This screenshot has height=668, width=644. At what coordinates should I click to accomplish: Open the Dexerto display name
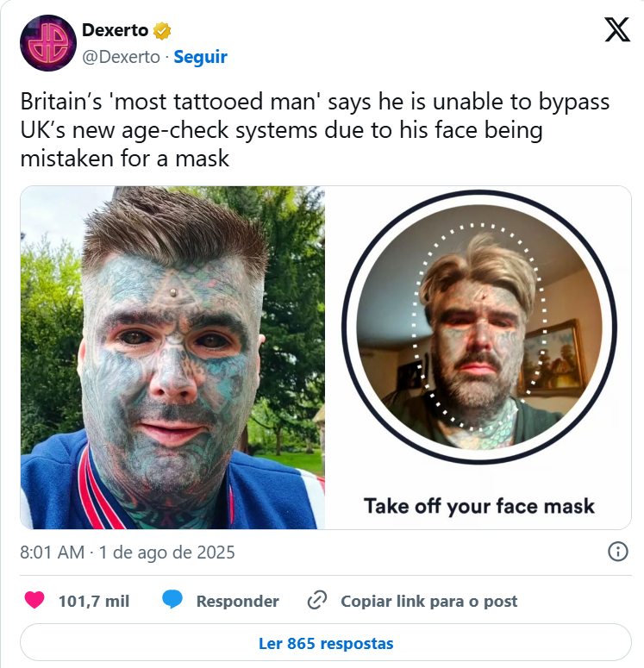(x=115, y=30)
